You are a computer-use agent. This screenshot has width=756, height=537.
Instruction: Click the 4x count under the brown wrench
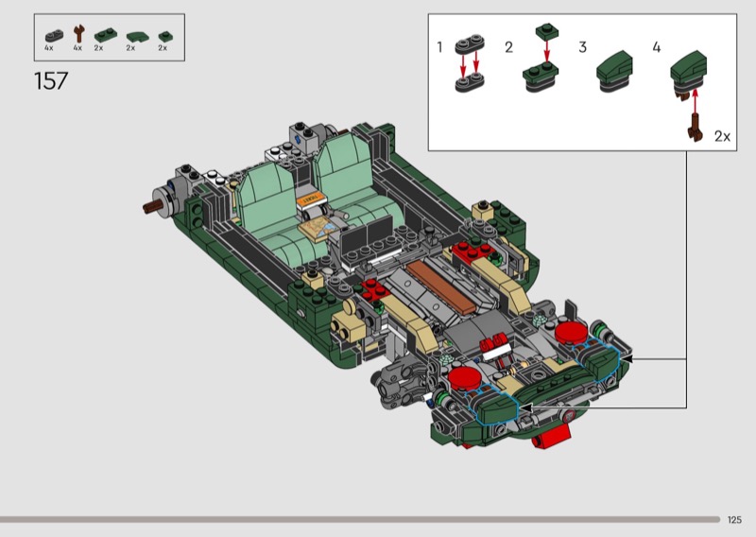click(x=77, y=48)
